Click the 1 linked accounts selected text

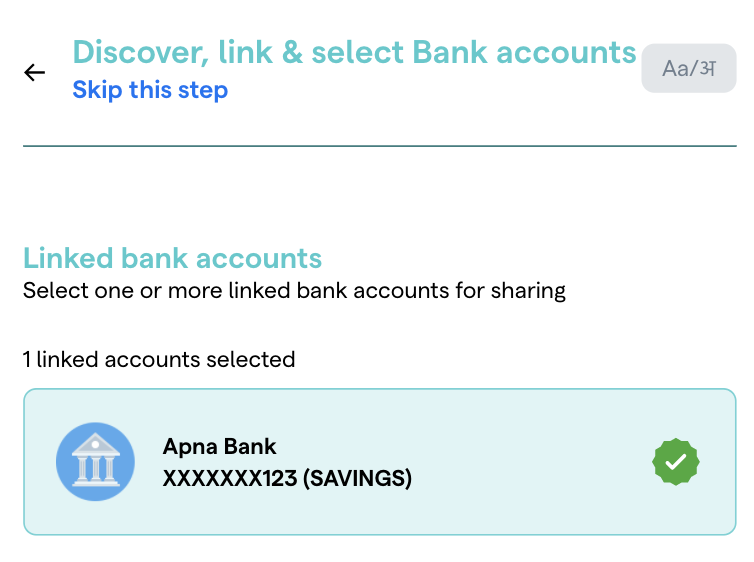pyautogui.click(x=159, y=359)
